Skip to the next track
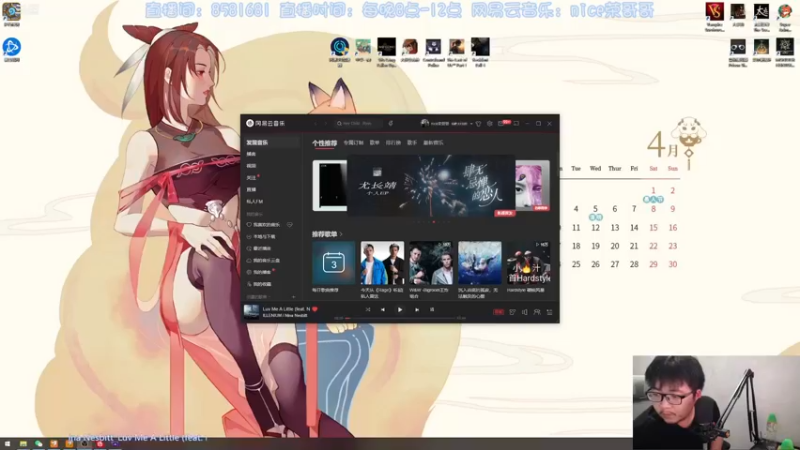800x450 pixels. point(417,309)
